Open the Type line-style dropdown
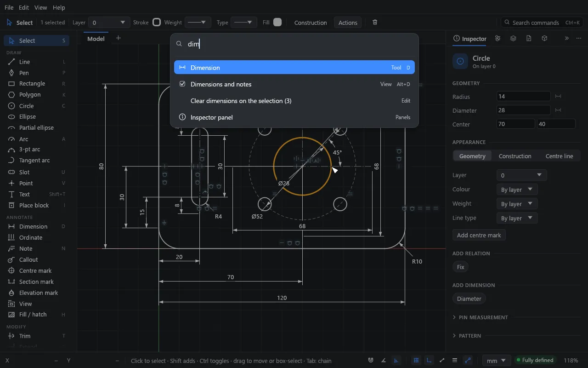588x368 pixels. click(243, 23)
